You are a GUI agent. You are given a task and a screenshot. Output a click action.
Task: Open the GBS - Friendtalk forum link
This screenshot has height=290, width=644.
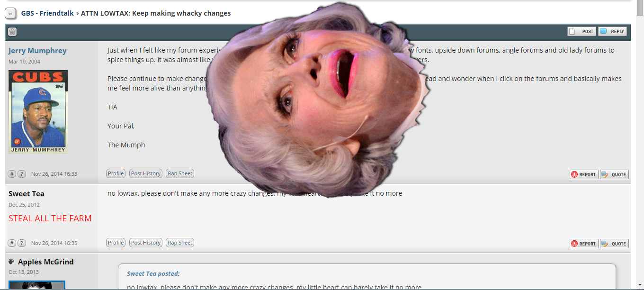pyautogui.click(x=47, y=13)
